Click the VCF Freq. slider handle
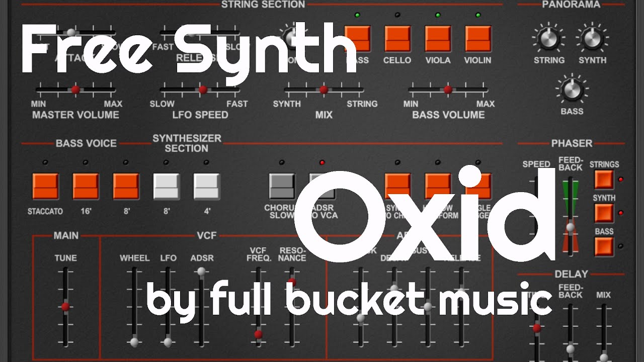Screen dimensions: 644x362 tap(258, 334)
